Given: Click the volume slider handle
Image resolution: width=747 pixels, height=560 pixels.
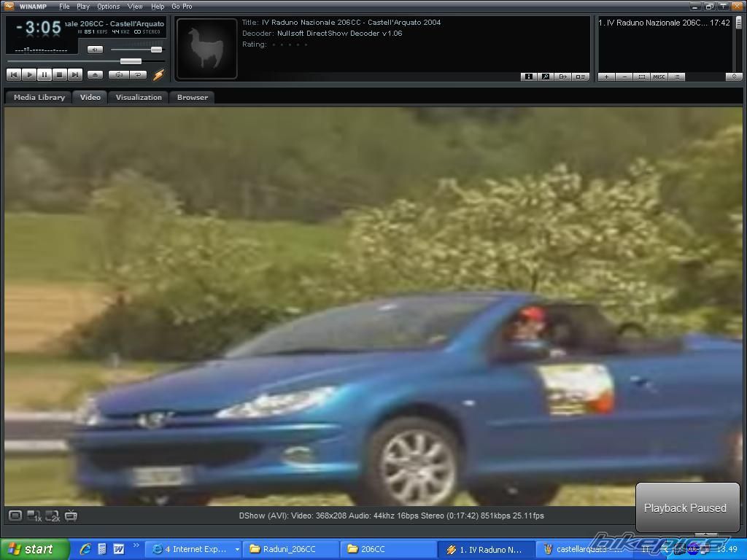Looking at the screenshot, I should (x=156, y=50).
